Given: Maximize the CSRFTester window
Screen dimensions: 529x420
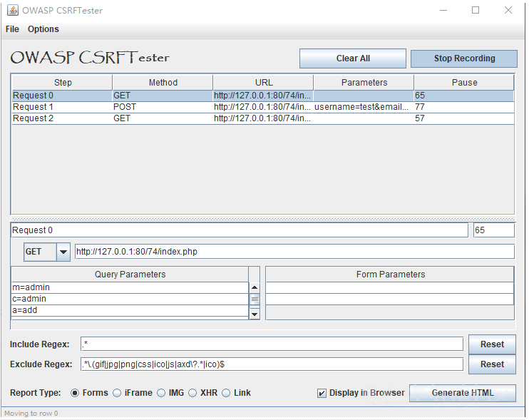Looking at the screenshot, I should [x=476, y=11].
